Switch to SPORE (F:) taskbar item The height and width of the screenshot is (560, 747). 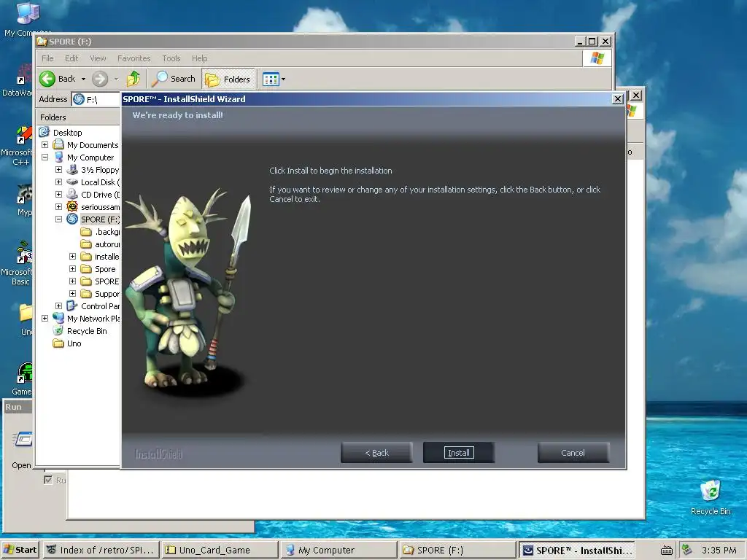pos(457,550)
